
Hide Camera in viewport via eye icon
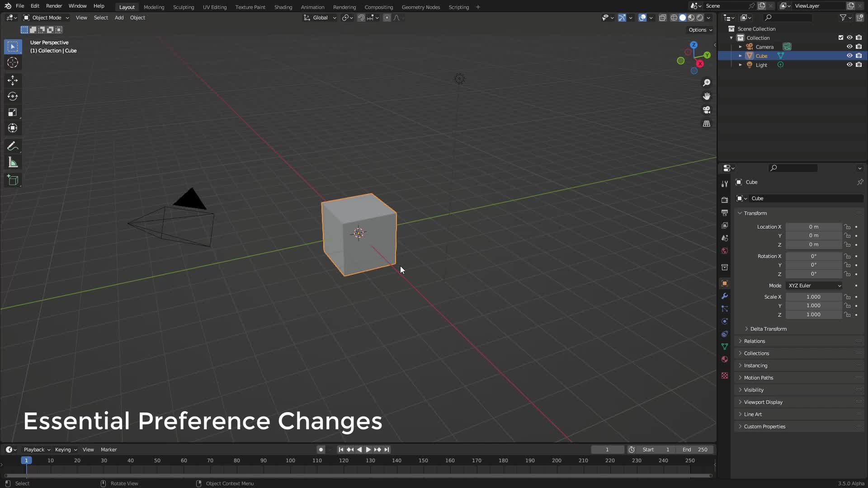(x=849, y=47)
